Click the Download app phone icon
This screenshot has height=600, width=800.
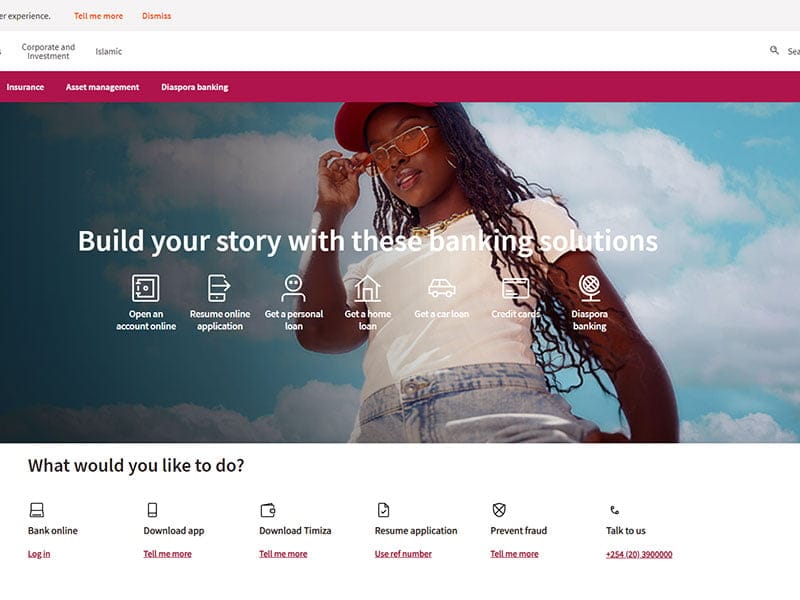coord(152,510)
